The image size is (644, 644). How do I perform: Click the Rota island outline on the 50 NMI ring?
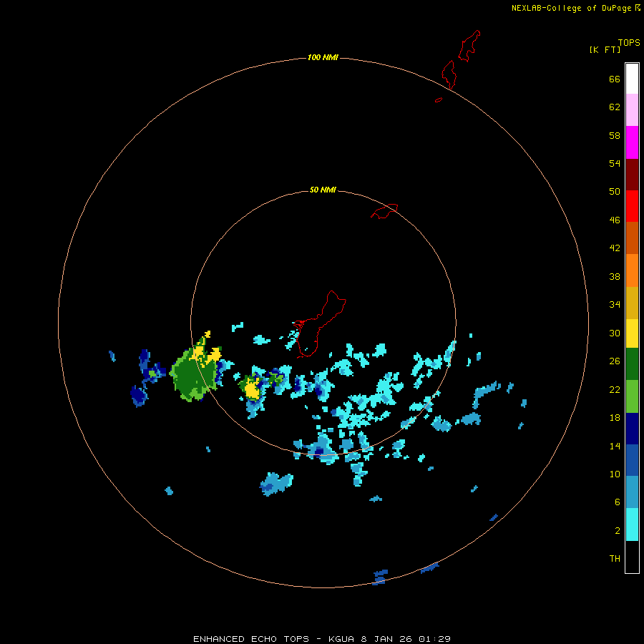(384, 211)
